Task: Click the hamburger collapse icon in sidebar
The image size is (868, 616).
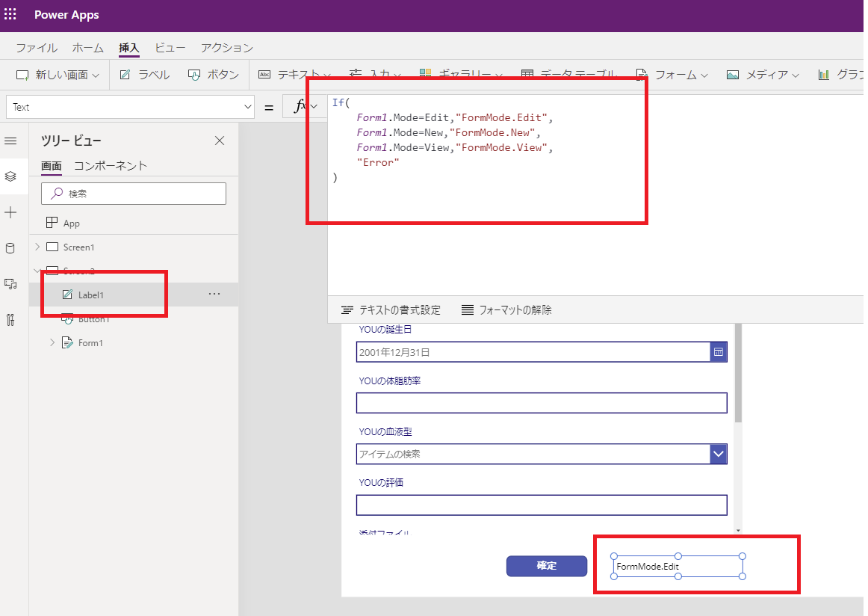Action: [10, 141]
